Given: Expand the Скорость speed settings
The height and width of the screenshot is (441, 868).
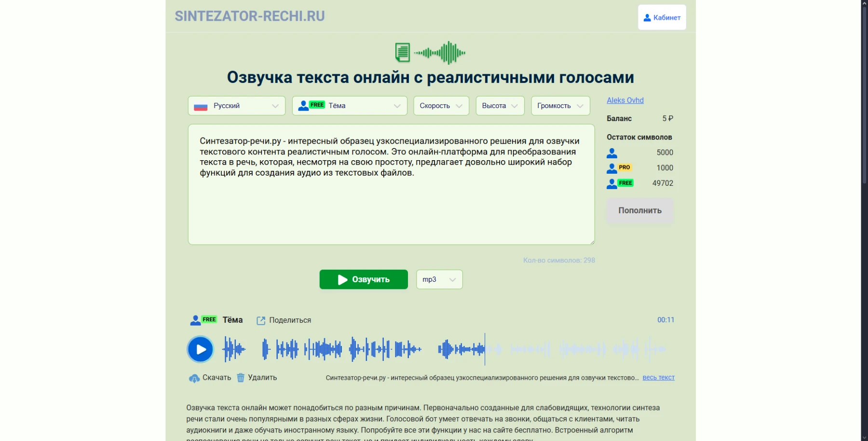Looking at the screenshot, I should pyautogui.click(x=441, y=106).
